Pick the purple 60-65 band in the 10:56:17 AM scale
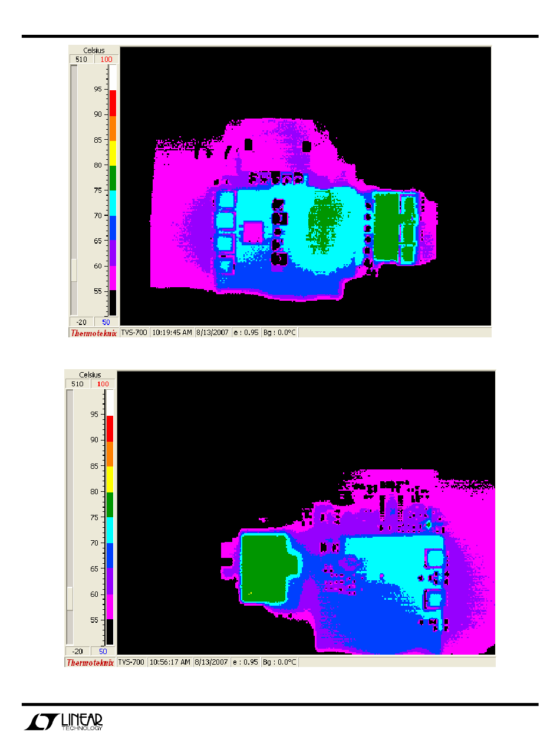The image size is (560, 736). 110,581
